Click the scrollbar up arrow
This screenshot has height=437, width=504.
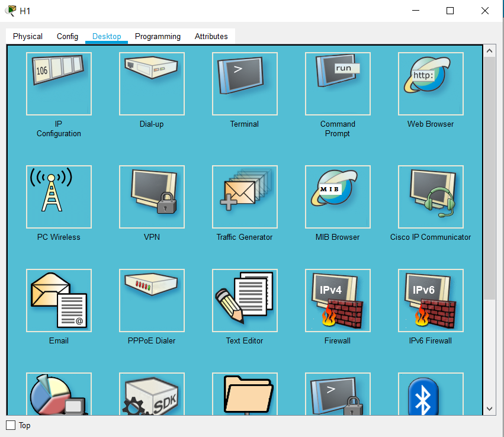point(490,52)
